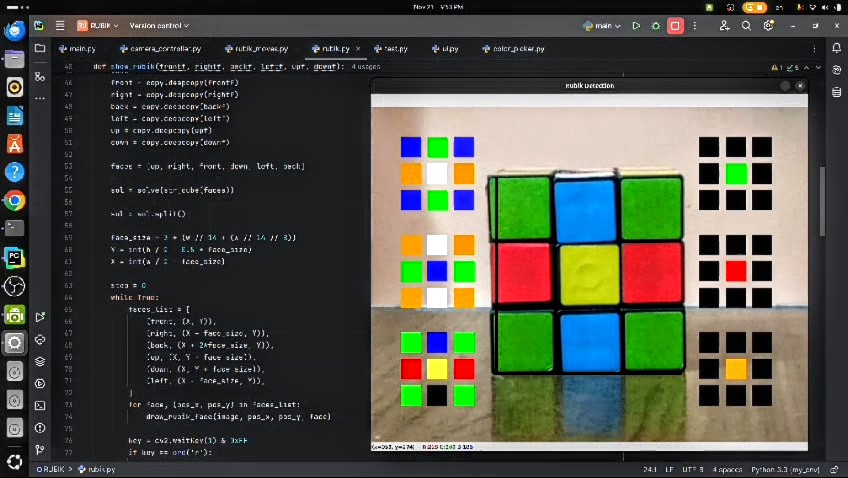Switch to the camera_controller.py tab
Image resolution: width=848 pixels, height=478 pixels.
pyautogui.click(x=160, y=48)
